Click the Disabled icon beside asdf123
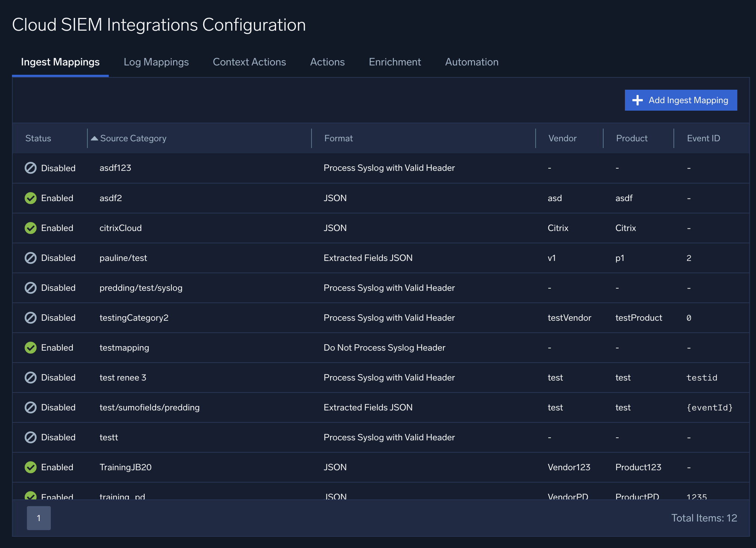Image resolution: width=756 pixels, height=548 pixels. pos(31,168)
